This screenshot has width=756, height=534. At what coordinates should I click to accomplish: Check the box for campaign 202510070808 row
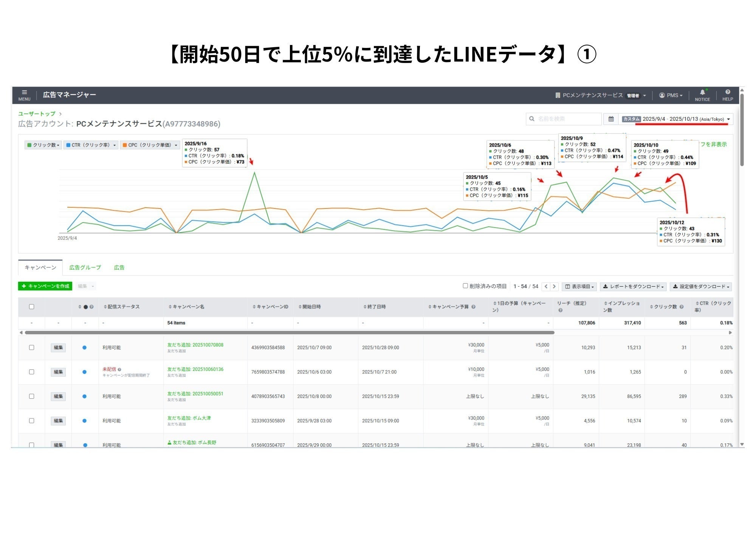[x=32, y=347]
